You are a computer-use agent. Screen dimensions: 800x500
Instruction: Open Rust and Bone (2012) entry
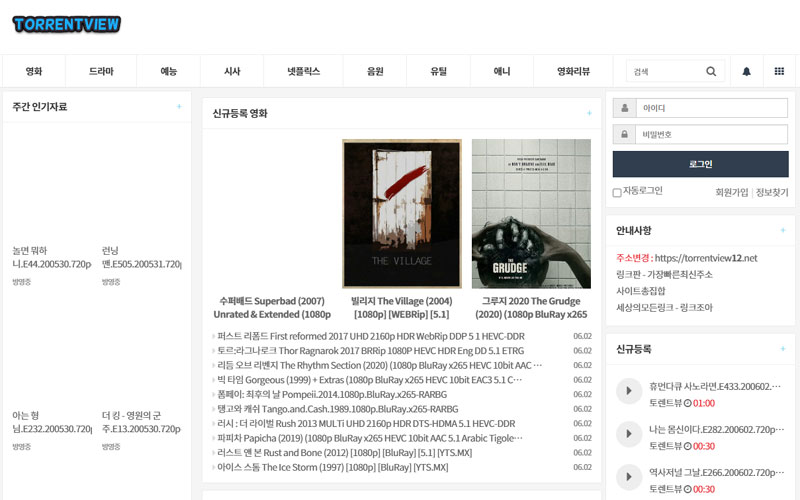pyautogui.click(x=344, y=453)
